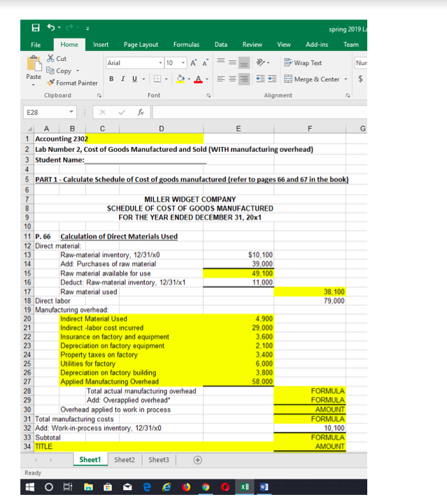Decrease font size with small A
The height and width of the screenshot is (504, 447).
[205, 63]
